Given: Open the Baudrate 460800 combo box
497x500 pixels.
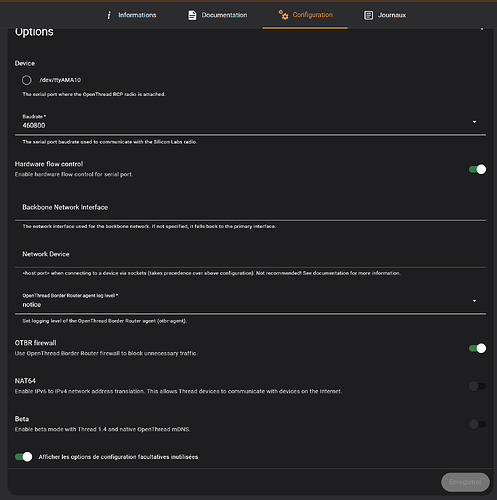Looking at the screenshot, I should coord(250,122).
